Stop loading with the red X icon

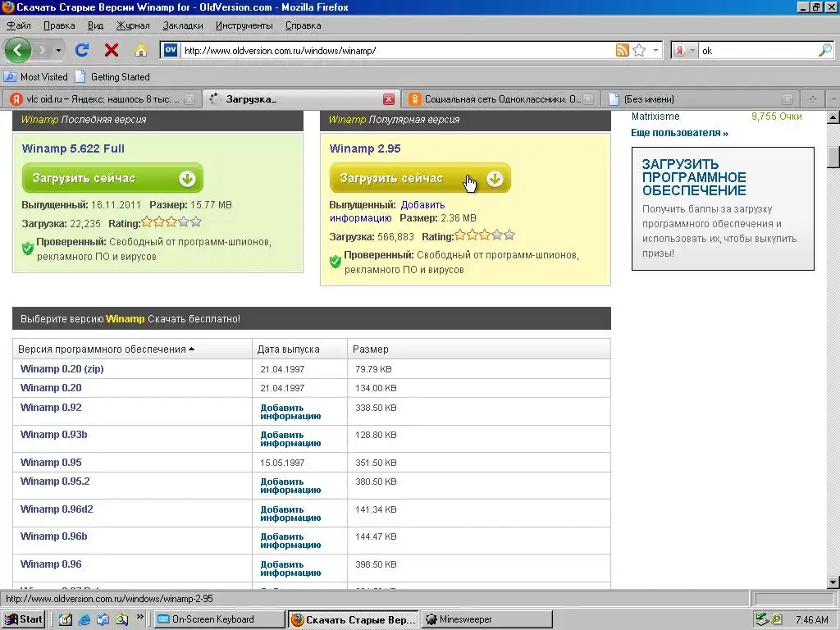pyautogui.click(x=112, y=50)
